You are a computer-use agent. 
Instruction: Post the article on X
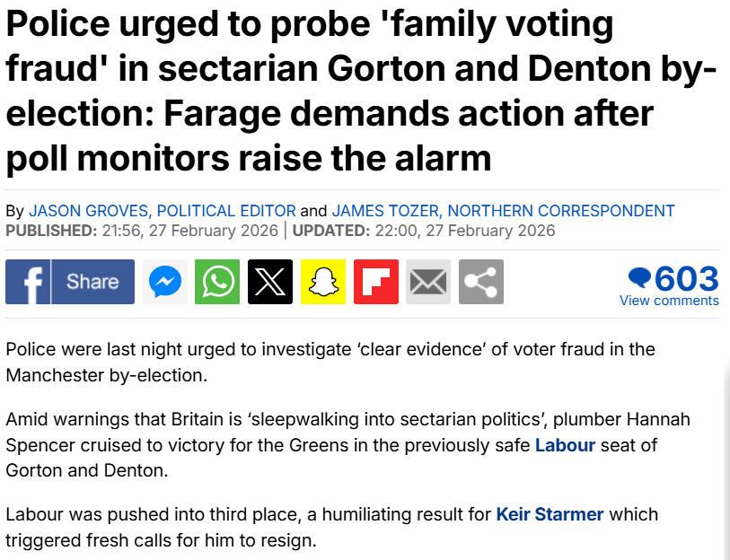coord(270,282)
